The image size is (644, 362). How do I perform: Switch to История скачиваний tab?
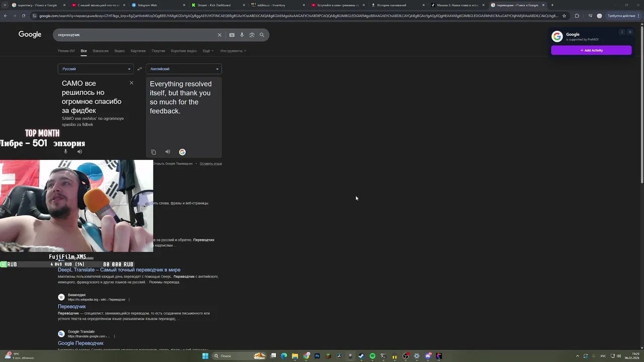coord(397,5)
